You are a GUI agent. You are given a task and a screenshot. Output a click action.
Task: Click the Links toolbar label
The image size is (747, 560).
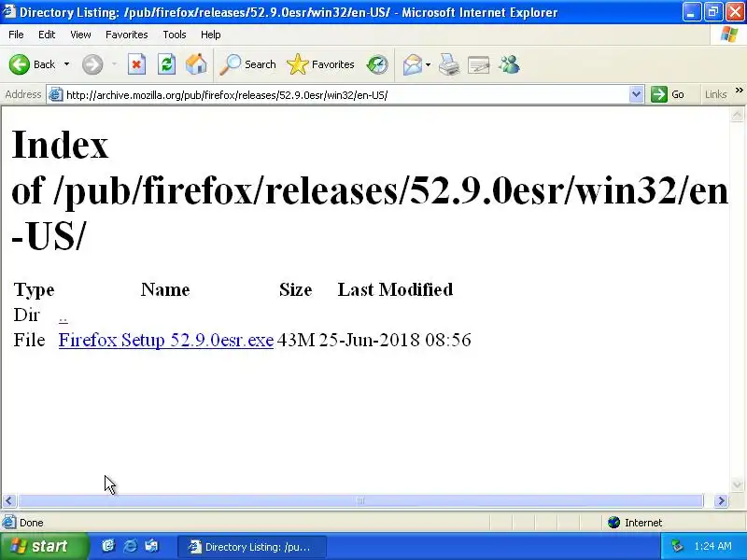point(715,94)
